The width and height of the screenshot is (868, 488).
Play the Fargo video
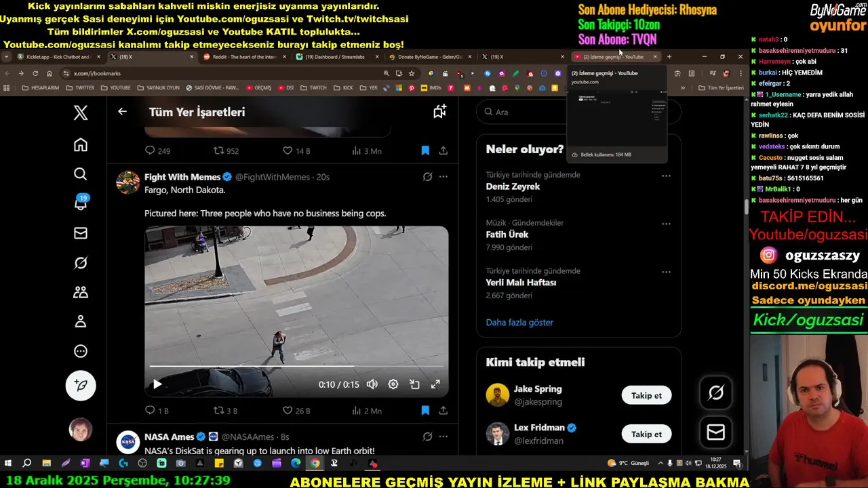tap(157, 384)
